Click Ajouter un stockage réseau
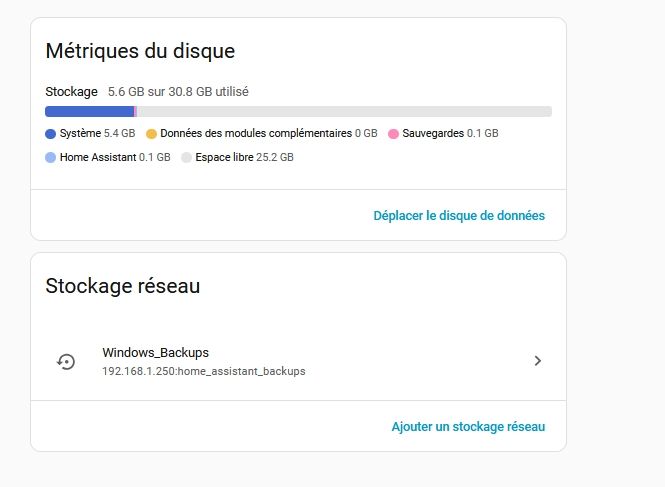 [468, 427]
